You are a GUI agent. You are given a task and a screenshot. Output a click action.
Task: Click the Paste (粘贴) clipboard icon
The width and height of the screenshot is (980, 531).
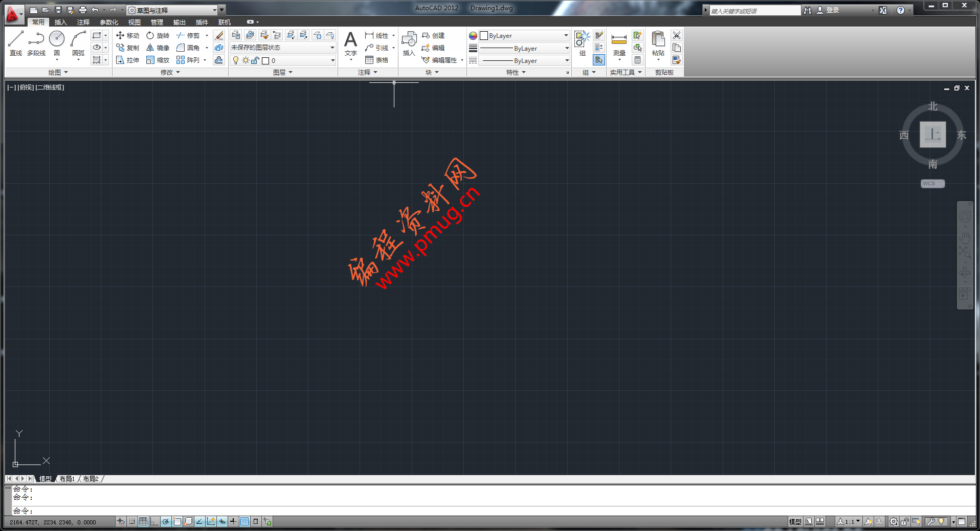pyautogui.click(x=658, y=44)
